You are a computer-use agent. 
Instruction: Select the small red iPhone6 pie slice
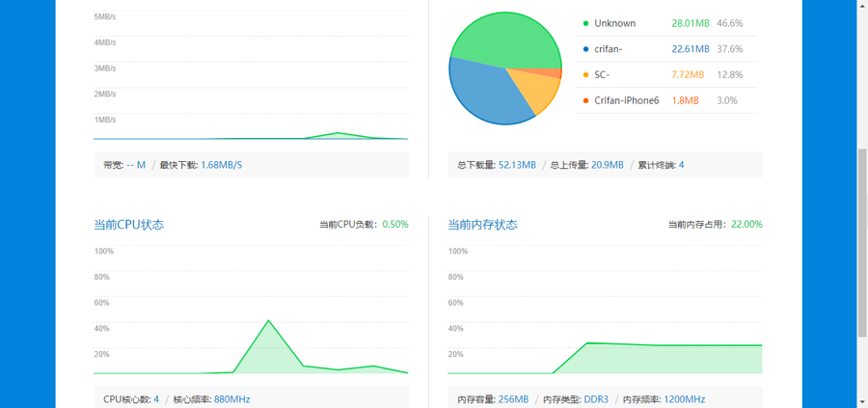553,73
